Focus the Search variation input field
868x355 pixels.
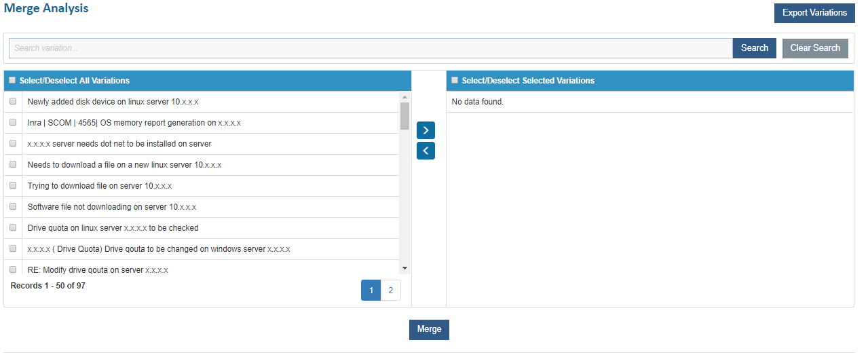coord(371,48)
